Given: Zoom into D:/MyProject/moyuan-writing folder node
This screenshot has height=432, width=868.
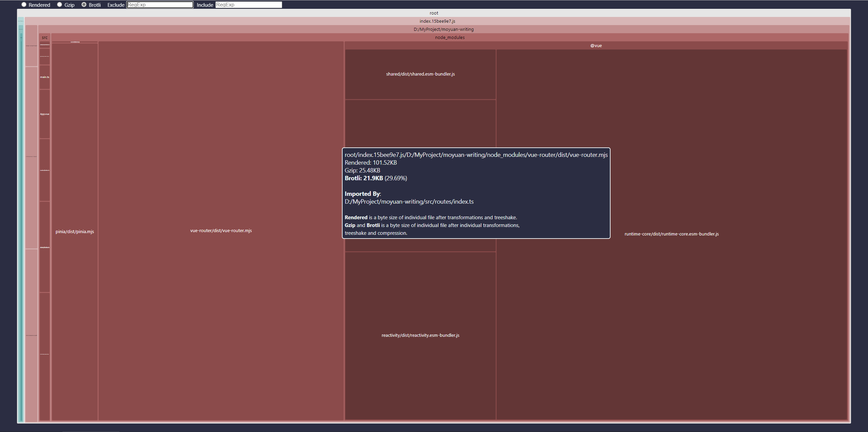Looking at the screenshot, I should (x=444, y=29).
